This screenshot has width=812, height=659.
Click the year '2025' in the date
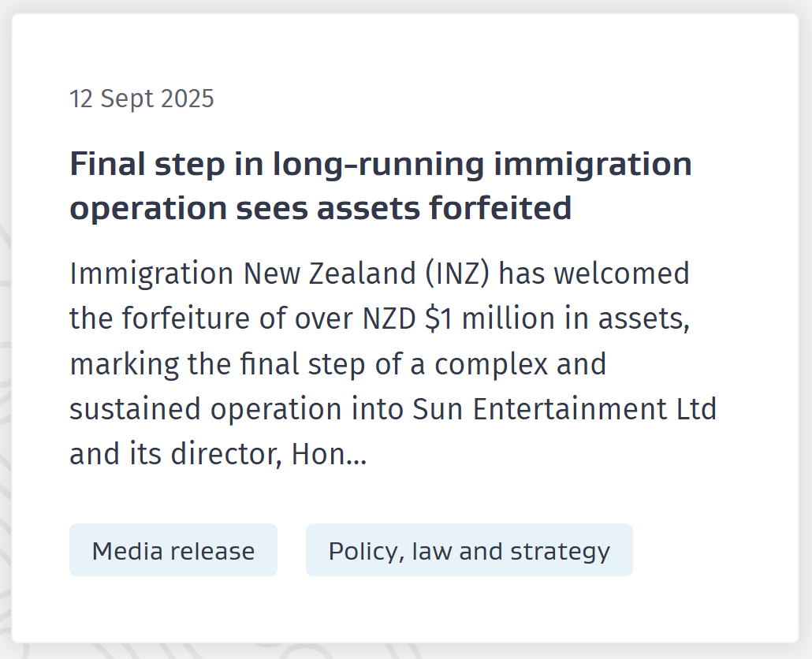coord(187,99)
